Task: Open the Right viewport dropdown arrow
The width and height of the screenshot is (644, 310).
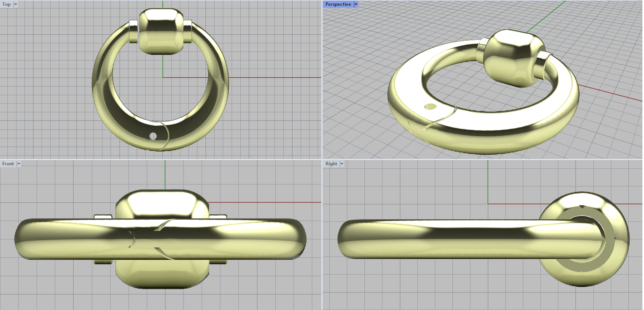Action: coord(342,164)
